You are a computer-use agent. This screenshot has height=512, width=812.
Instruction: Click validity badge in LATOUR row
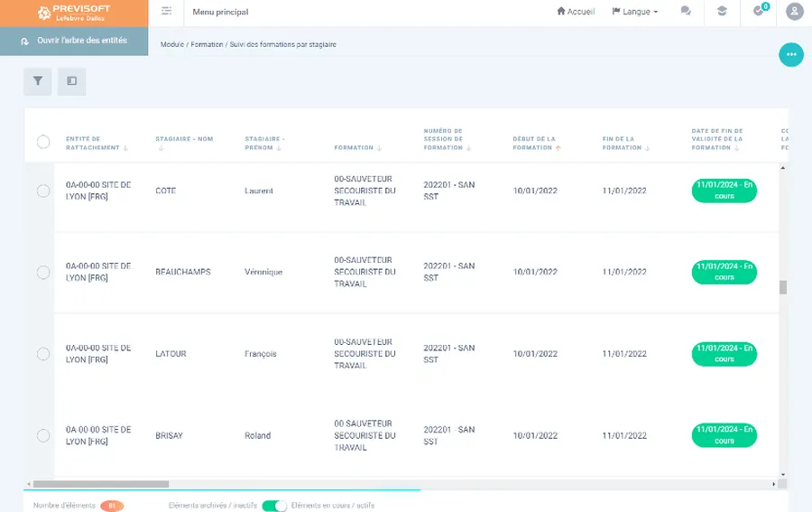tap(724, 354)
